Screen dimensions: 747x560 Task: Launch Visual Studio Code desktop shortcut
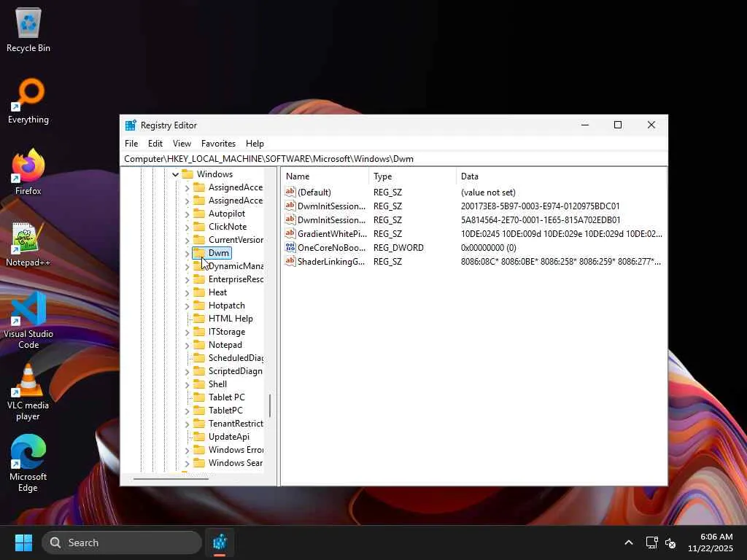click(28, 320)
